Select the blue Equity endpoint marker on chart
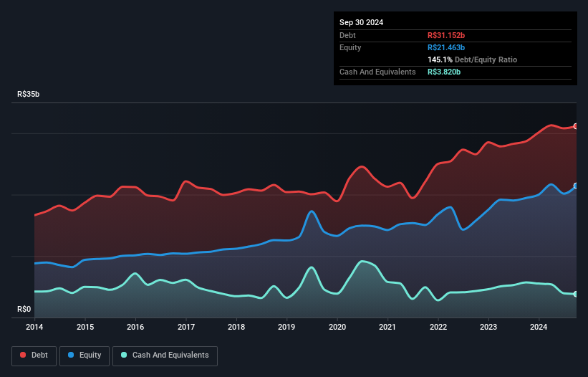This screenshot has height=377, width=588. click(576, 186)
